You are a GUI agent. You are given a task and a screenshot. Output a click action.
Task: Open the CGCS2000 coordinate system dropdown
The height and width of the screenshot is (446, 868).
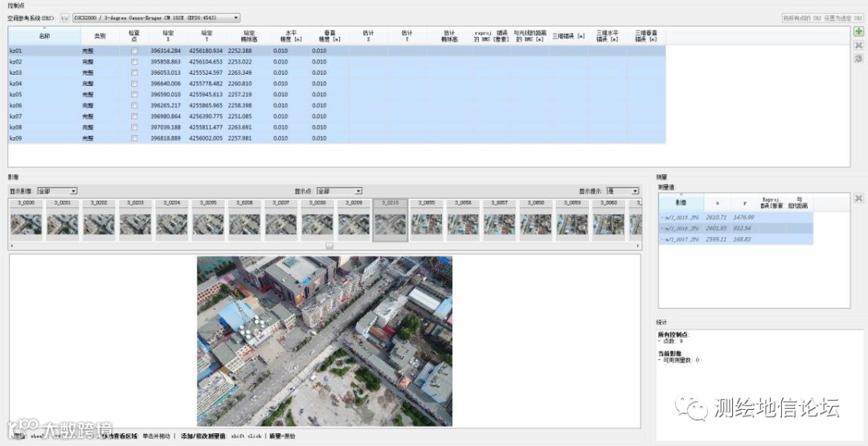point(156,17)
